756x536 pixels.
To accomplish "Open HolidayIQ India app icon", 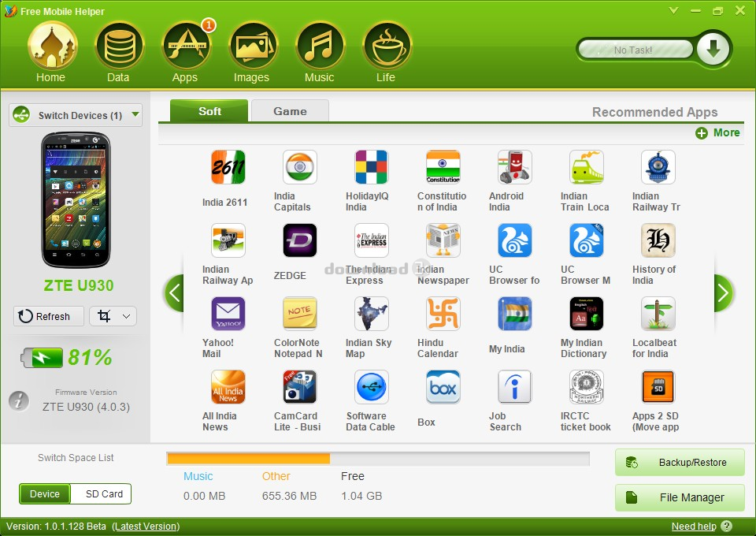I will (x=371, y=167).
